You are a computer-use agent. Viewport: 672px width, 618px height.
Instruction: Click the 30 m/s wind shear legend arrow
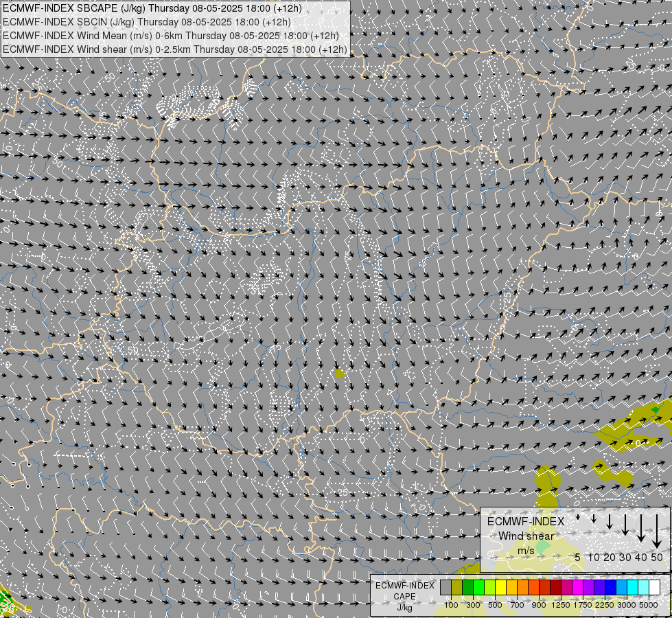(625, 525)
